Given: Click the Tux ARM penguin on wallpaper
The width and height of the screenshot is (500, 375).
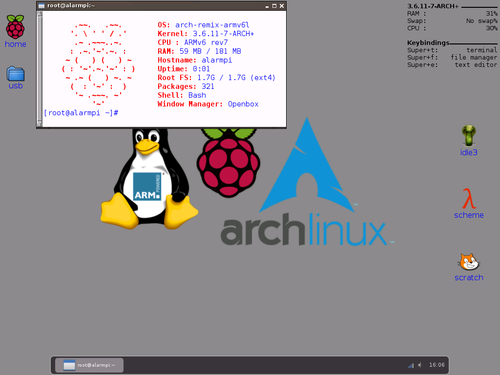Looking at the screenshot, I should [x=149, y=178].
